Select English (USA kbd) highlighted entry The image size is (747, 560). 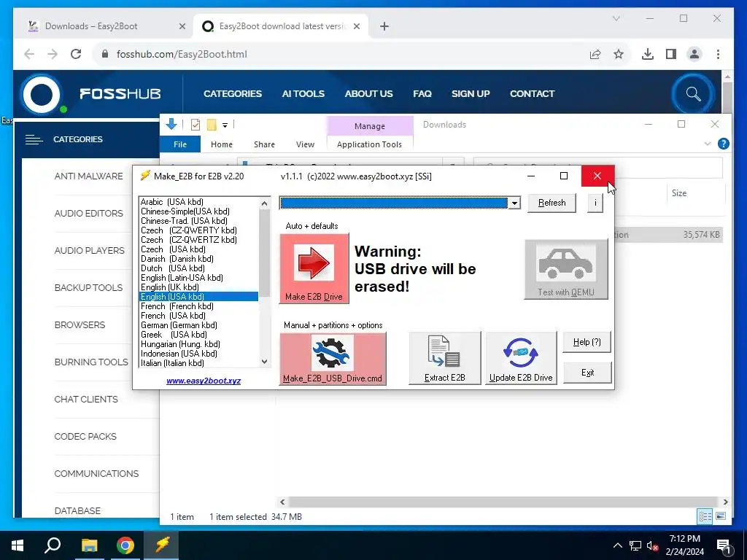[x=198, y=297]
